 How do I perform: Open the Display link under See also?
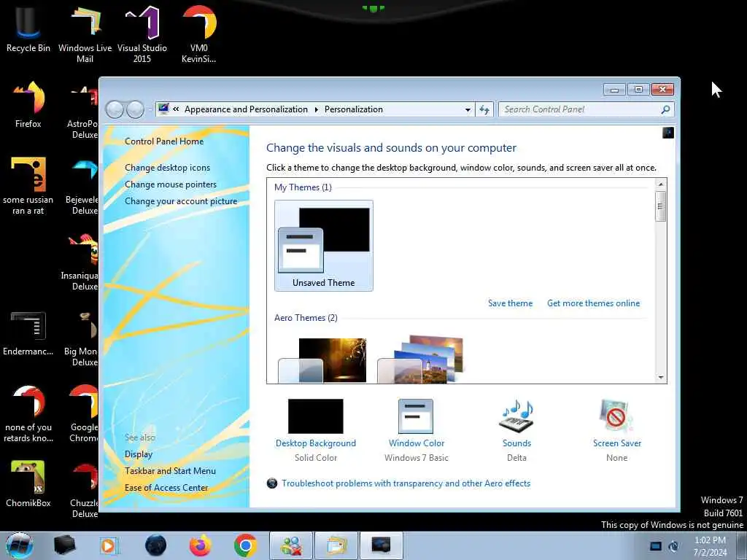pyautogui.click(x=139, y=454)
